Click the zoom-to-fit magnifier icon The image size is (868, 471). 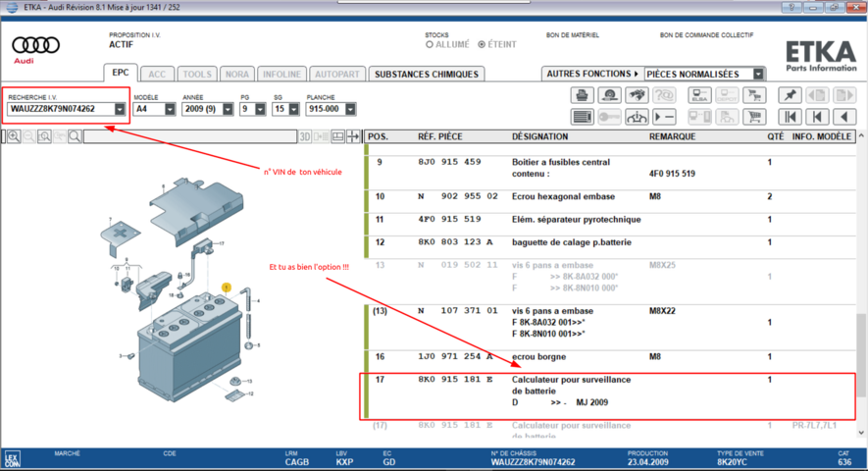pyautogui.click(x=44, y=136)
